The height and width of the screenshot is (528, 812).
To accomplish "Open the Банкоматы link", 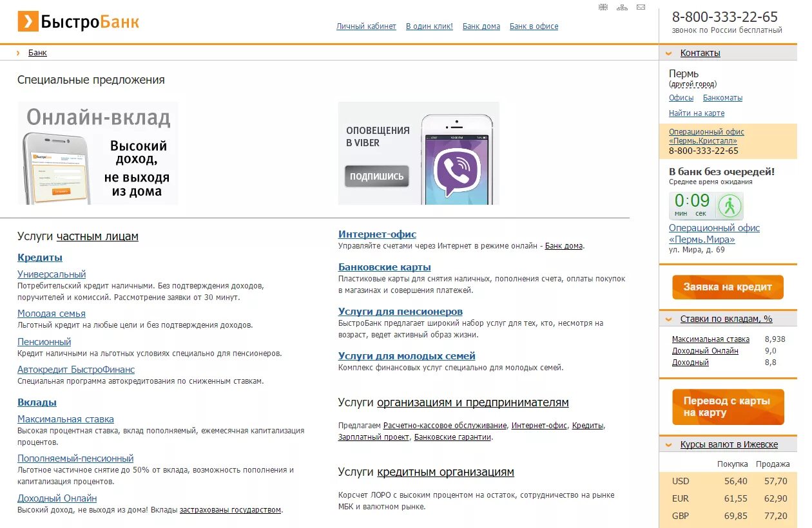I will (x=722, y=98).
